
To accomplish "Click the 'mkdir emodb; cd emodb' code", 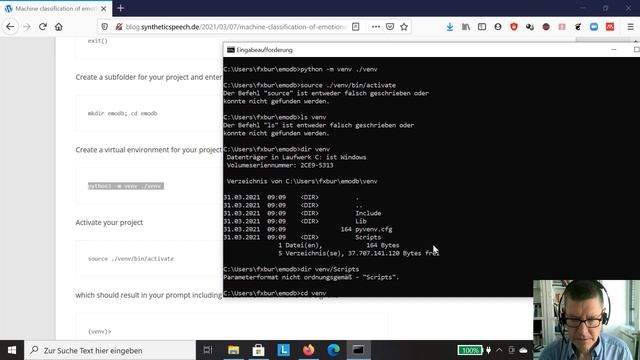I will click(122, 113).
